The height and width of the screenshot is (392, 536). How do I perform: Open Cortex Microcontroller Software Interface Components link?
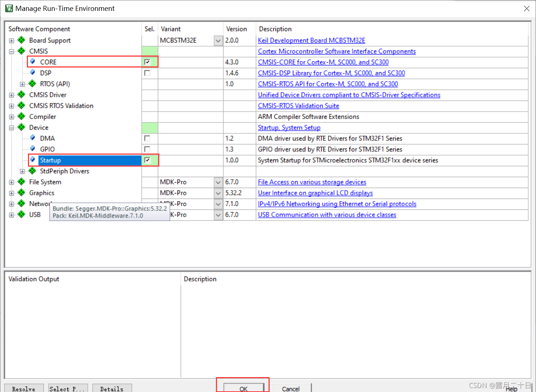click(337, 51)
